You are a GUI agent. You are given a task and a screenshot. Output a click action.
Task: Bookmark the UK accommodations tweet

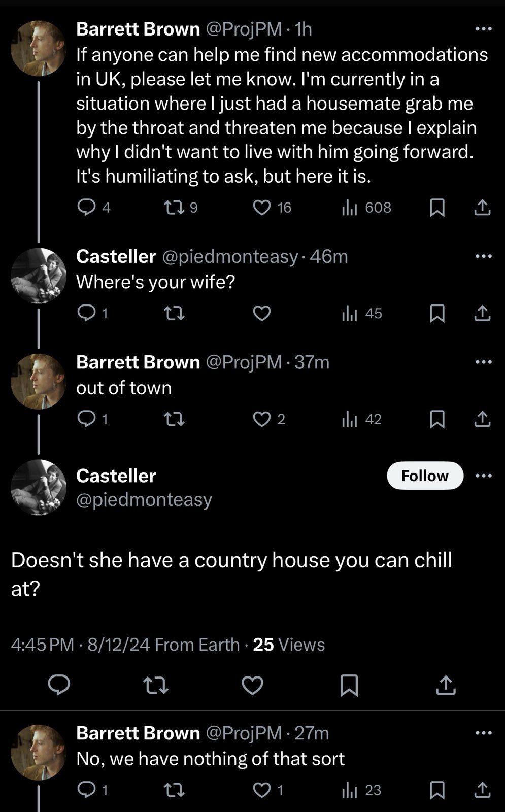437,207
